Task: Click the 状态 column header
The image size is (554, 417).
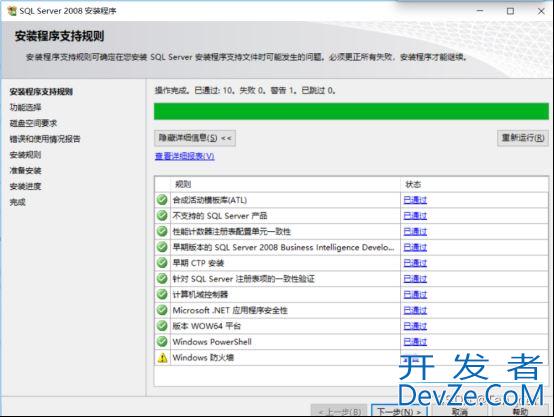Action: [475, 184]
